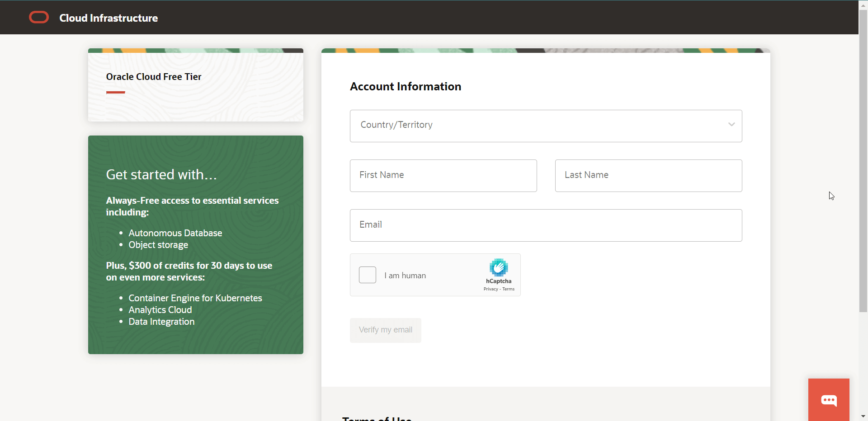Click the Container Engine for Kubernetes item
Viewport: 868px width, 421px height.
point(195,298)
